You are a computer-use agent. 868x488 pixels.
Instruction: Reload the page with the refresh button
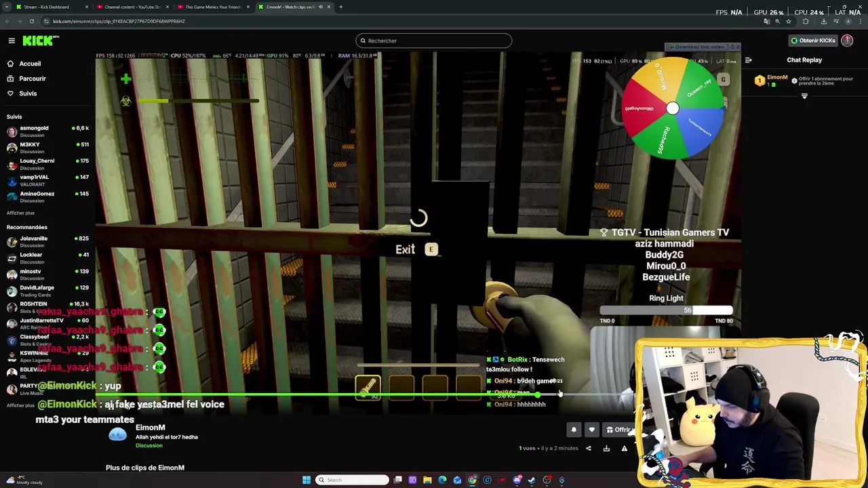point(31,21)
